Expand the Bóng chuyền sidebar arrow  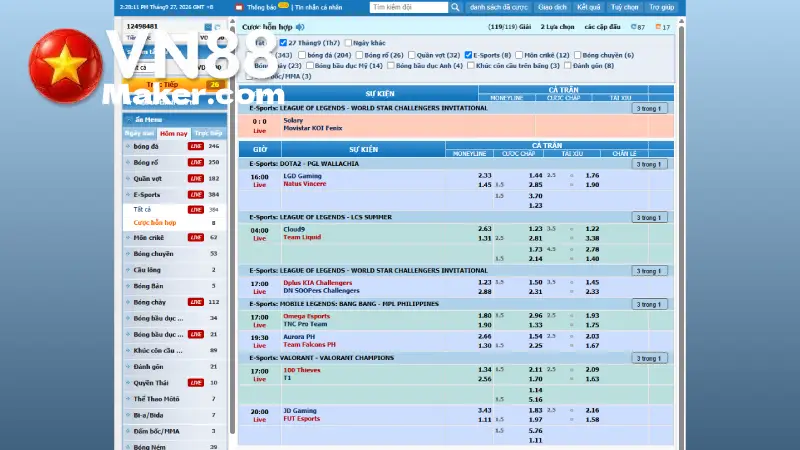click(128, 254)
